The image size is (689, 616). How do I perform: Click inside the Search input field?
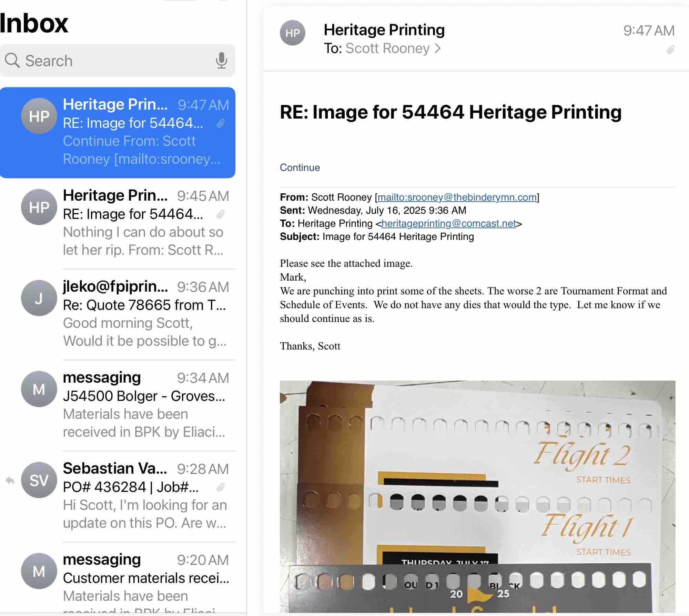117,61
